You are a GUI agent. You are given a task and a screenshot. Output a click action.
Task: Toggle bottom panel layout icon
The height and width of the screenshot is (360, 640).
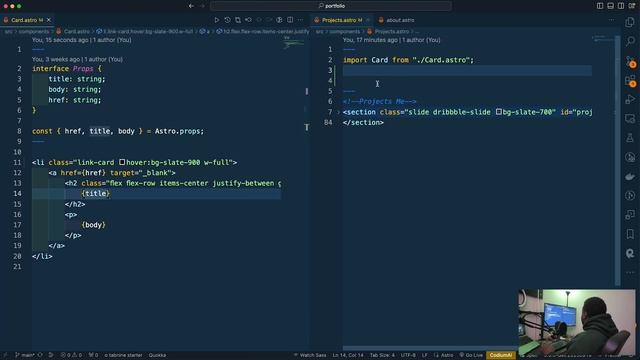[x=610, y=6]
